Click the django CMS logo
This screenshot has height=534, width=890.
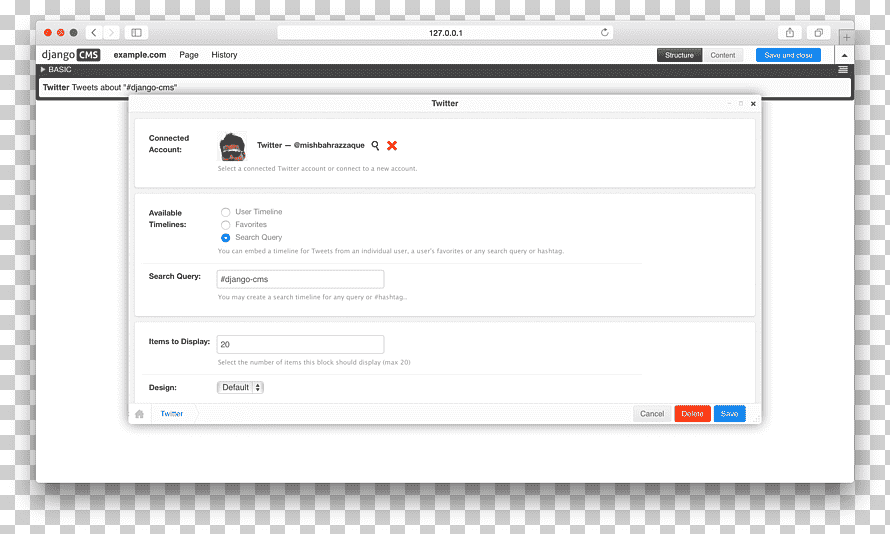71,54
